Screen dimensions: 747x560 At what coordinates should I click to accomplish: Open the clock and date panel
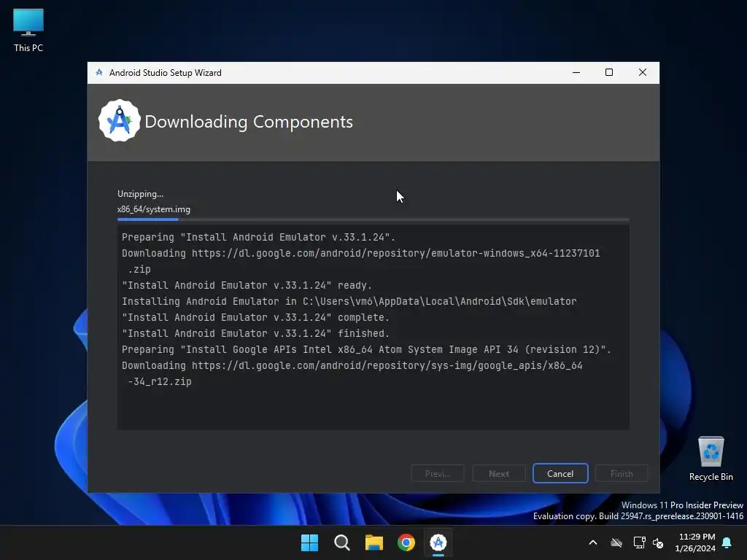click(x=695, y=542)
